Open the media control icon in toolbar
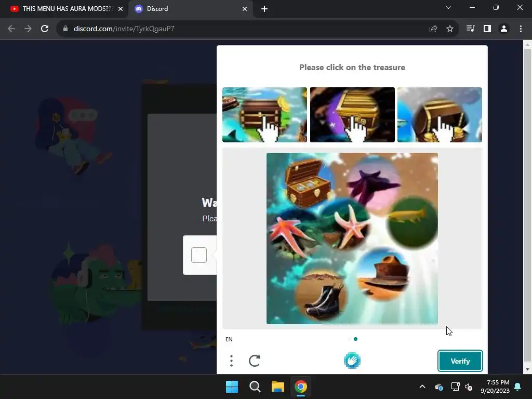The image size is (532, 399). coord(470,29)
